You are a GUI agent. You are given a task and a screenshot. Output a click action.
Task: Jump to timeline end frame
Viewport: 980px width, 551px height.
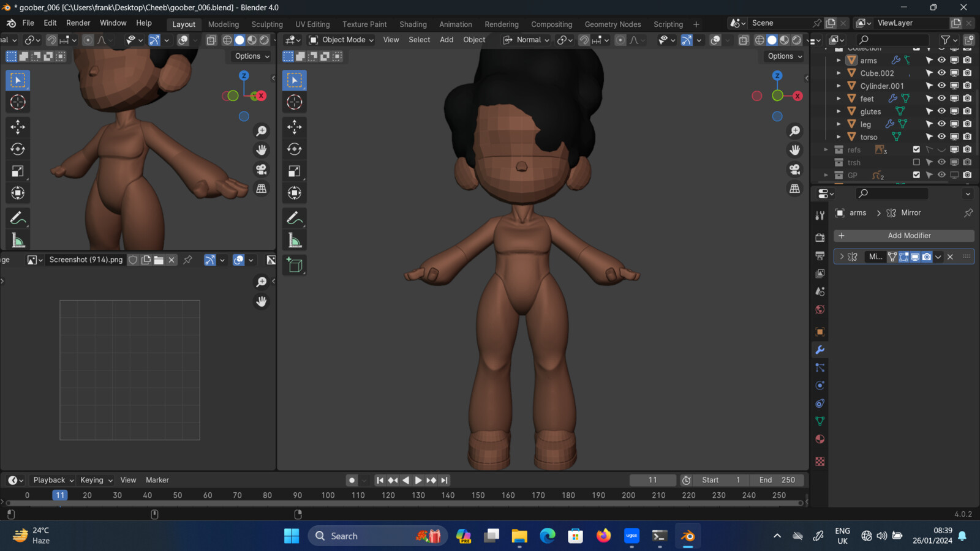[445, 481]
